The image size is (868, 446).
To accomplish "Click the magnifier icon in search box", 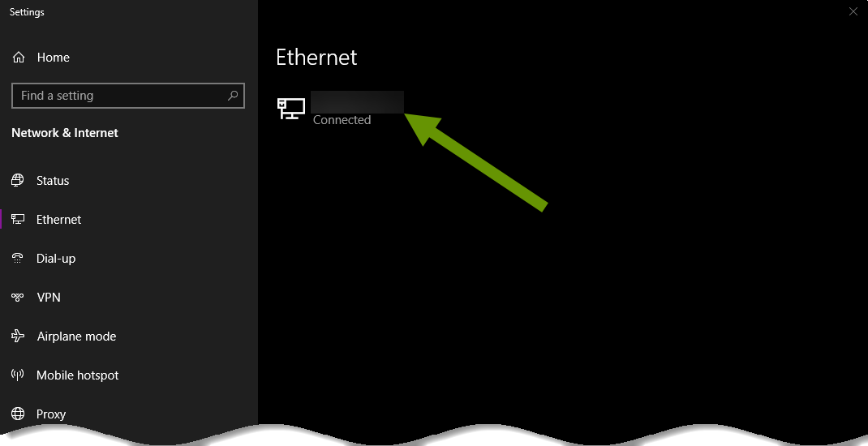I will (233, 96).
